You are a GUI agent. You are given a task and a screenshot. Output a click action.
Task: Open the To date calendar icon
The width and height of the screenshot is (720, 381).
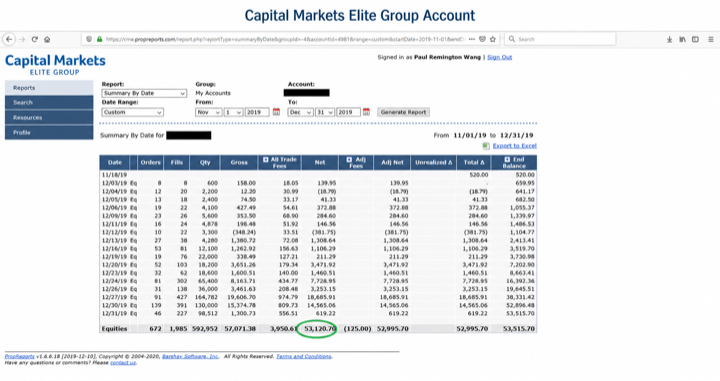[366, 112]
